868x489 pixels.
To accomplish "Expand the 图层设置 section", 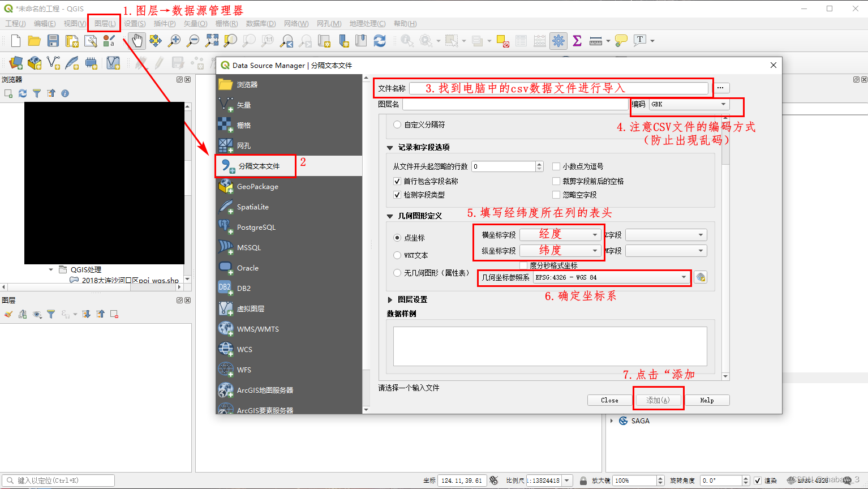I will pyautogui.click(x=390, y=300).
